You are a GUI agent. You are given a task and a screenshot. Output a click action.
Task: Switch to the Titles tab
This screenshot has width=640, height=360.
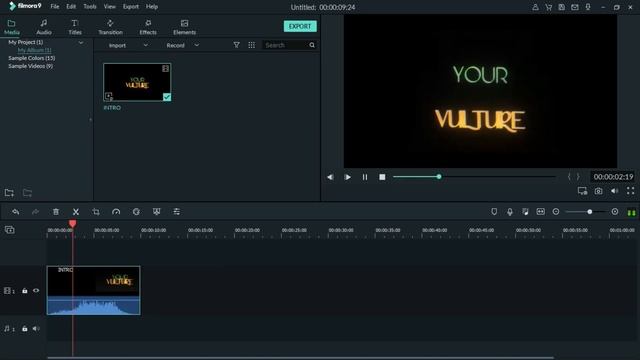75,27
